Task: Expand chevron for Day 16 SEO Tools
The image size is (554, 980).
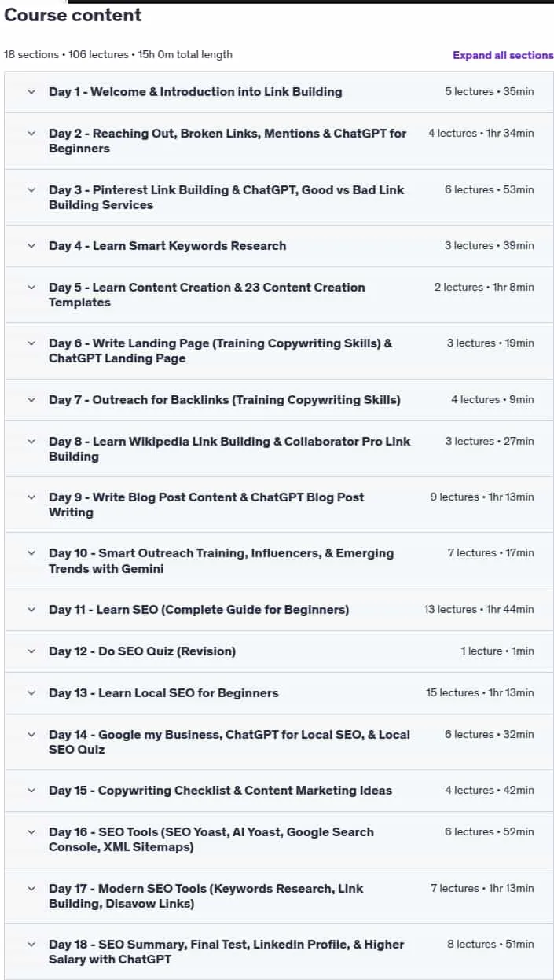Action: [31, 831]
